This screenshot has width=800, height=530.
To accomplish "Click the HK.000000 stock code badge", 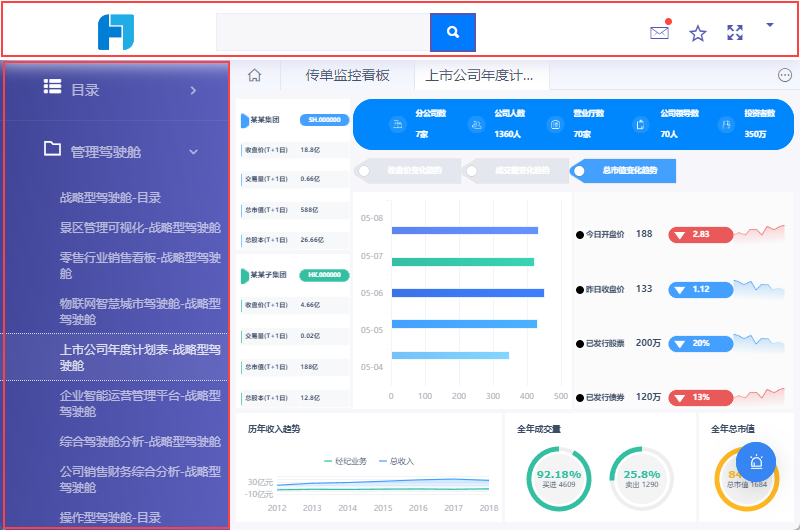I will tap(324, 275).
